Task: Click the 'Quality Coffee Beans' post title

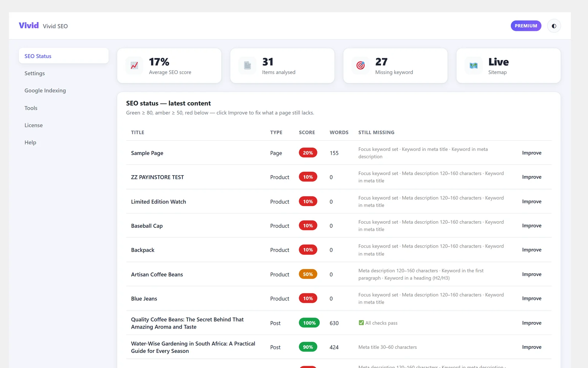Action: 187,323
